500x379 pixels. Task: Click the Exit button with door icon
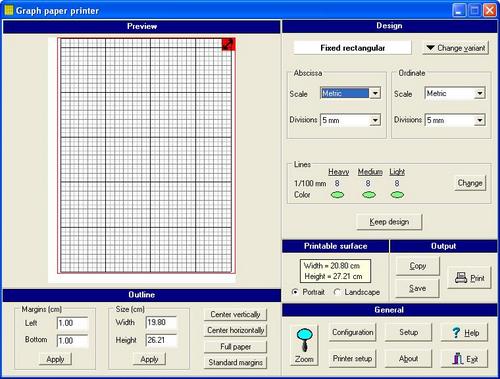(x=464, y=359)
